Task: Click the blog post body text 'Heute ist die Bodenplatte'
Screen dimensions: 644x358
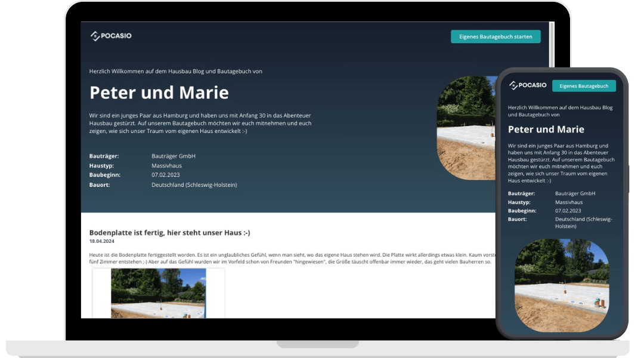Action: pyautogui.click(x=292, y=258)
